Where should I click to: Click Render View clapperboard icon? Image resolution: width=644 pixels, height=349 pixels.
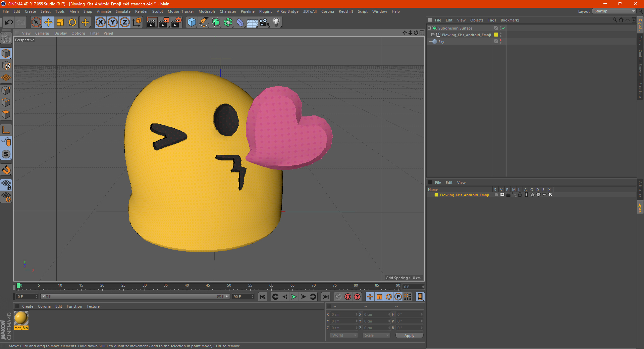[152, 22]
